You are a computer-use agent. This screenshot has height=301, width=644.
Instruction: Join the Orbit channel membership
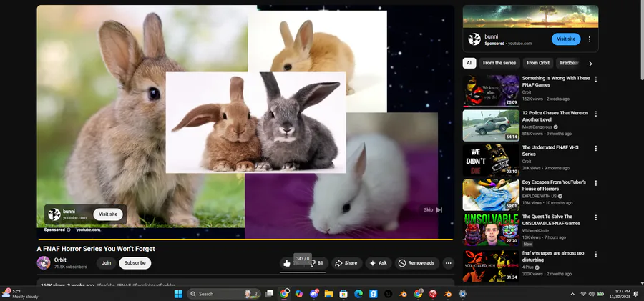[x=106, y=263]
